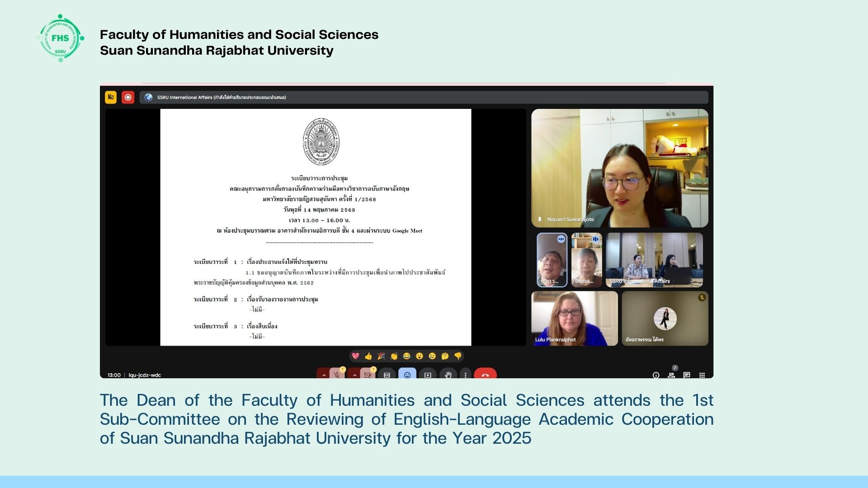Toggle the disabled camera button
This screenshot has width=868, height=488.
[368, 375]
